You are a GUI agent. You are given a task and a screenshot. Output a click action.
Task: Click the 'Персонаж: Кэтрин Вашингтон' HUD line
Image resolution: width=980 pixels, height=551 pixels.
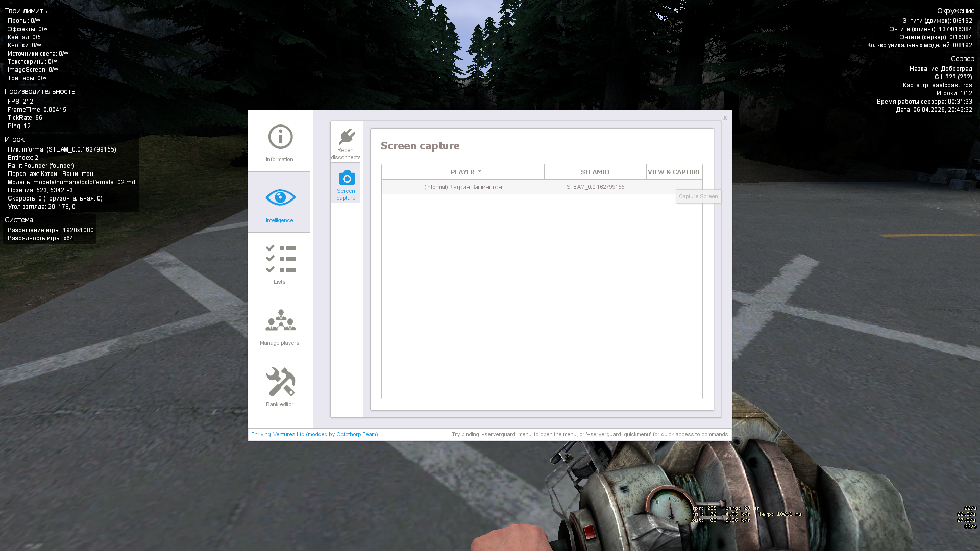coord(51,174)
